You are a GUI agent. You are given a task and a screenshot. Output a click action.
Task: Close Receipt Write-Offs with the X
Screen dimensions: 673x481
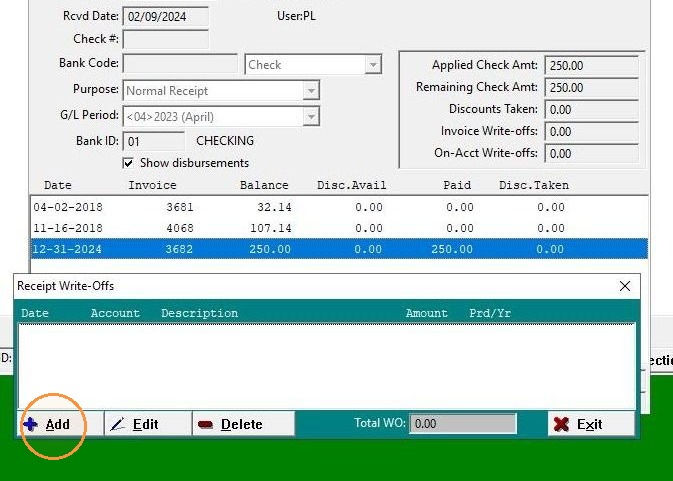point(625,286)
